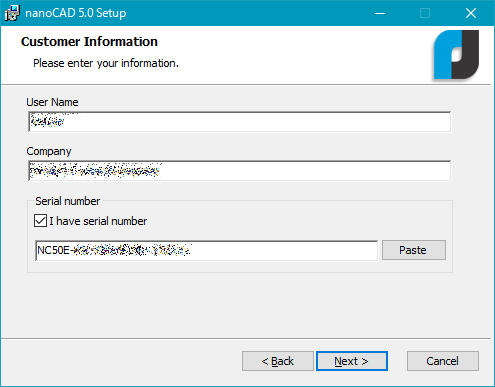This screenshot has width=495, height=387.
Task: Proceed with the Next button
Action: [x=352, y=361]
